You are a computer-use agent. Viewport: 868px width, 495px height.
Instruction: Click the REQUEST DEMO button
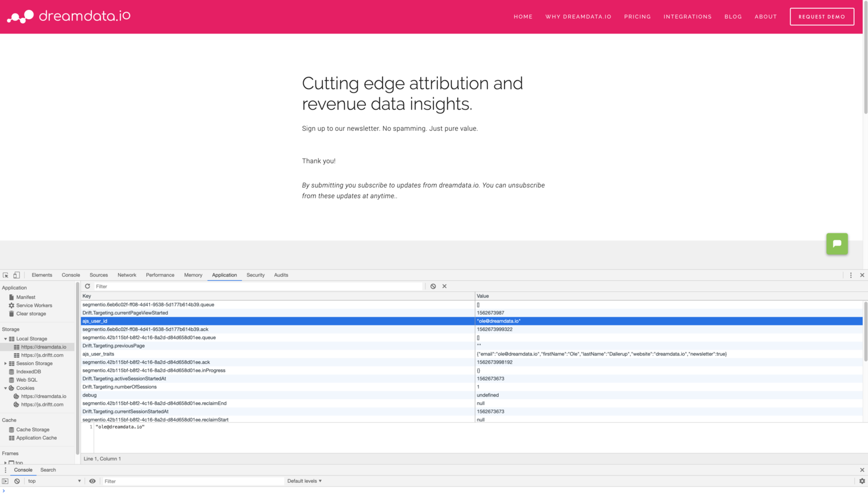(x=822, y=17)
